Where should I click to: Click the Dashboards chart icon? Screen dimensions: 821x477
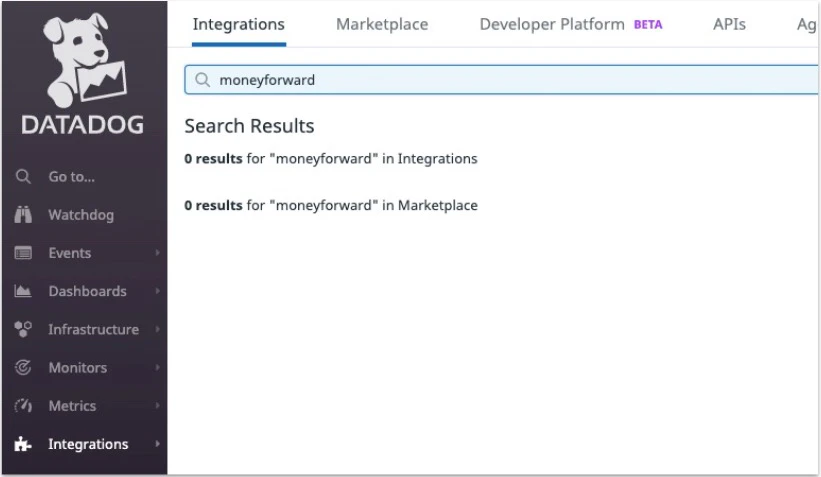23,291
